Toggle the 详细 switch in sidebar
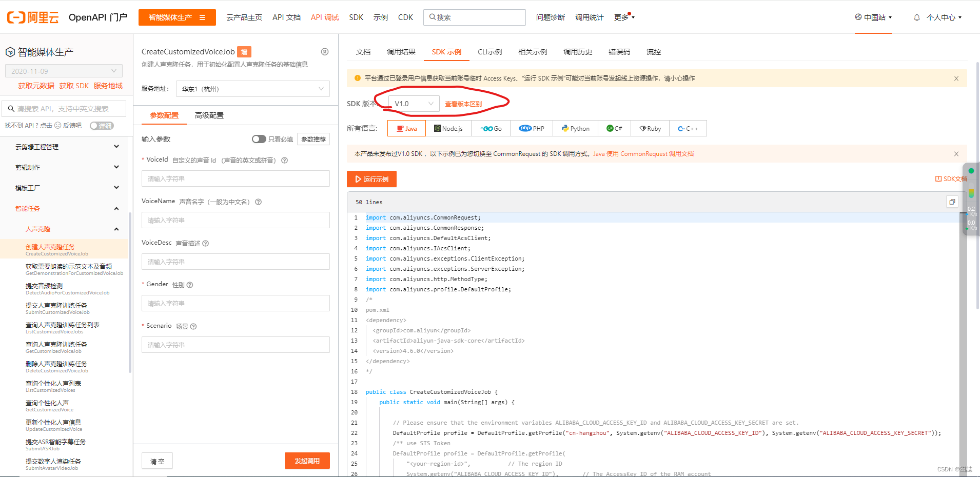Image resolution: width=980 pixels, height=477 pixels. pos(102,126)
